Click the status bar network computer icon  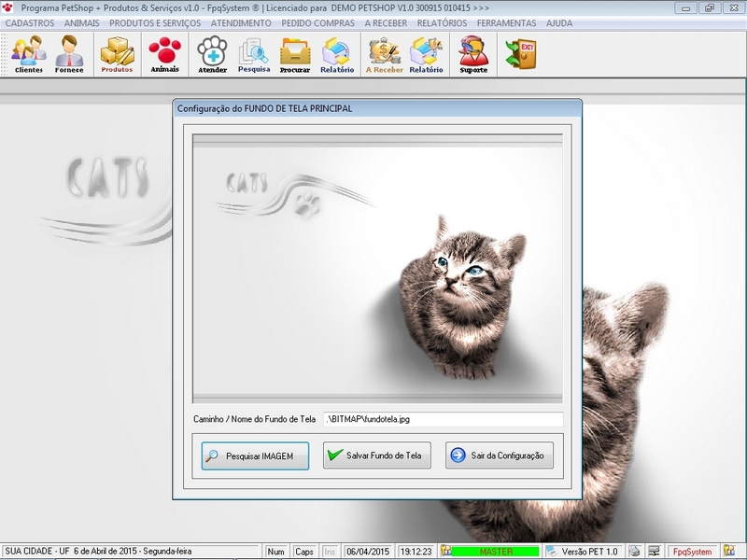[655, 551]
